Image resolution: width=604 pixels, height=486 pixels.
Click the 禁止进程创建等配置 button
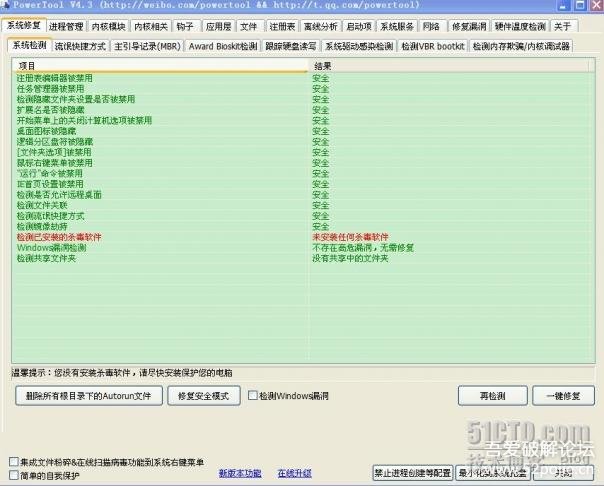413,473
